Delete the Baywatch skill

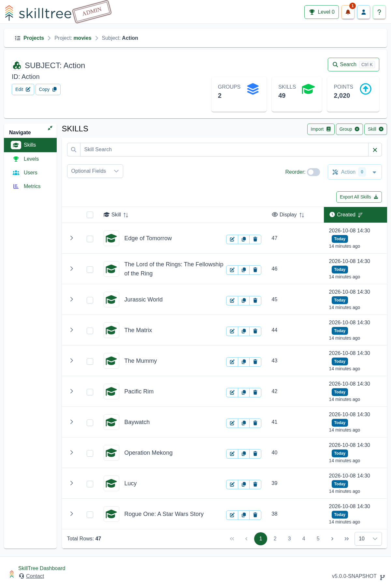point(255,423)
